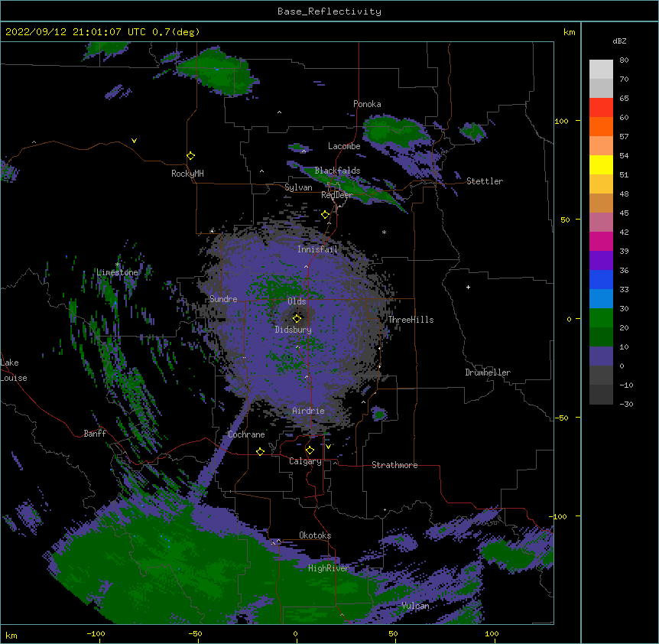The image size is (659, 644).
Task: Click the dBZ legend heading
Action: (619, 41)
